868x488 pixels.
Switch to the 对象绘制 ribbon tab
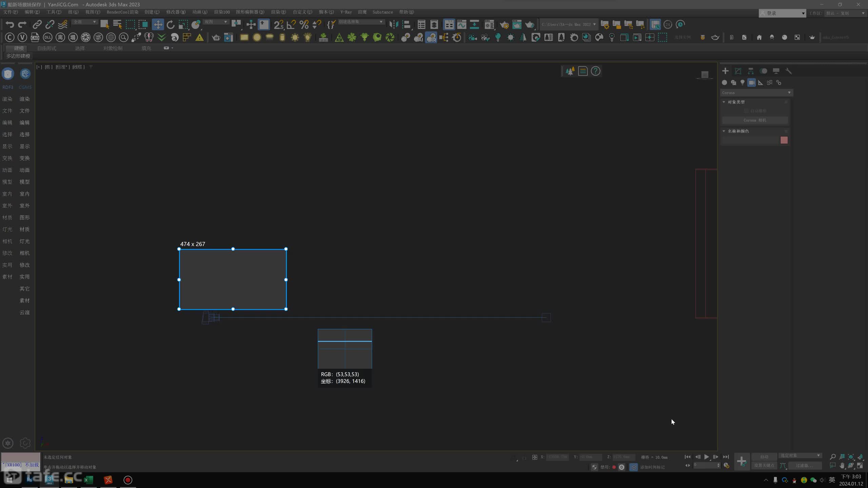[113, 48]
